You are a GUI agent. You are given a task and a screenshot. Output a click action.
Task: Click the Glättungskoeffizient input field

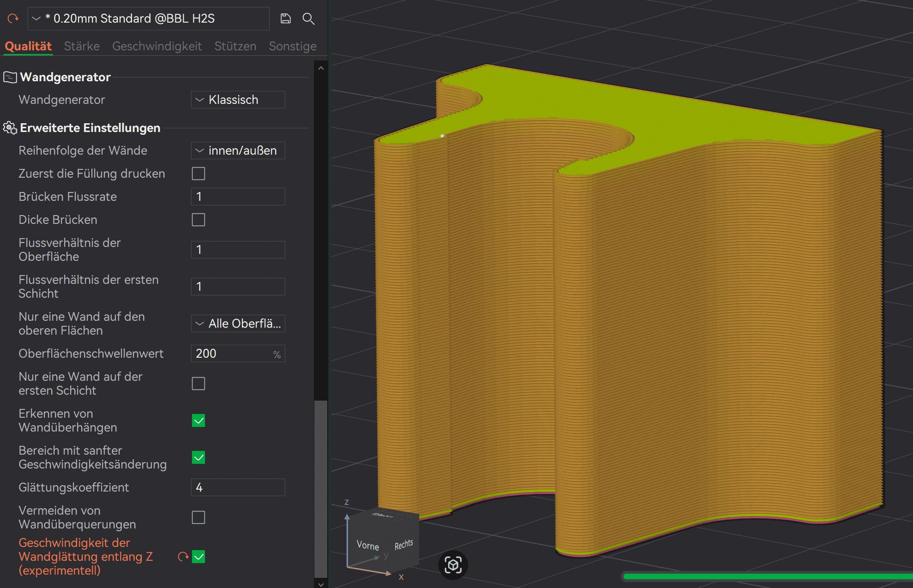tap(238, 487)
